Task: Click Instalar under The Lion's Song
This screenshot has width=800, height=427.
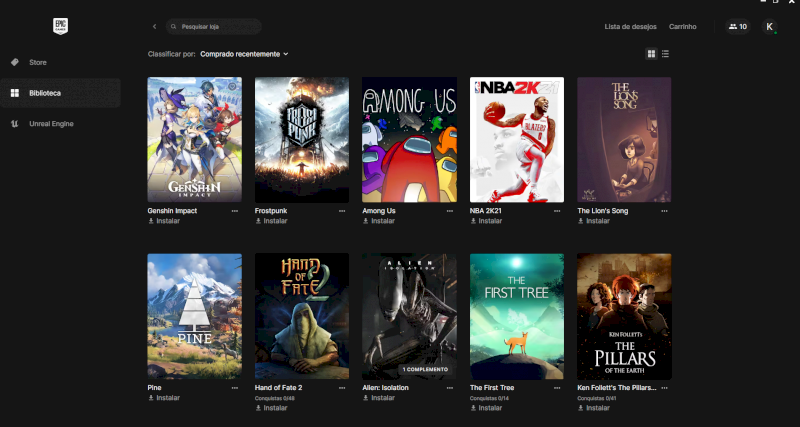Action: pos(597,221)
